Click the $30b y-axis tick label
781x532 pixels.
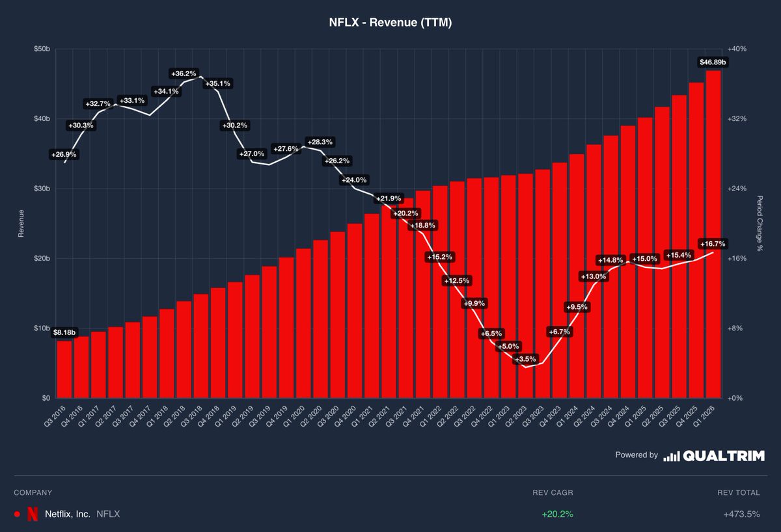tap(42, 189)
